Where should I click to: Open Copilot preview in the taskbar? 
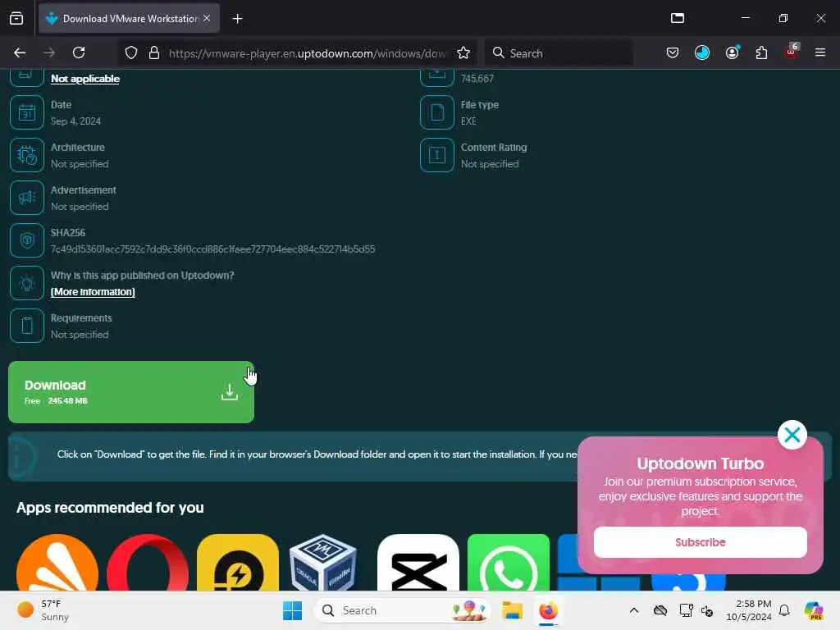[x=813, y=610]
